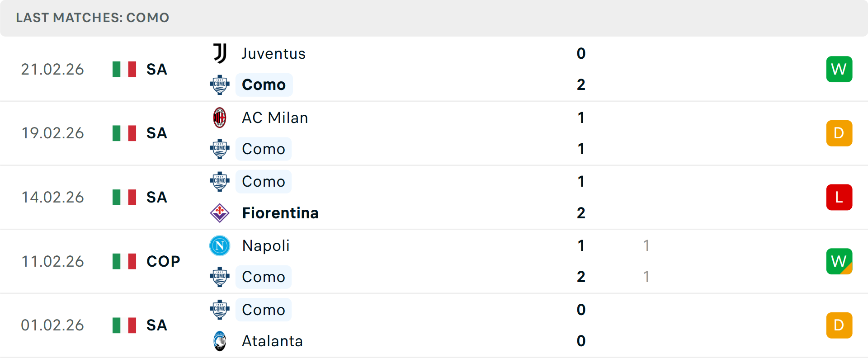
Task: Open the match dated 14.02.26
Action: (x=53, y=198)
